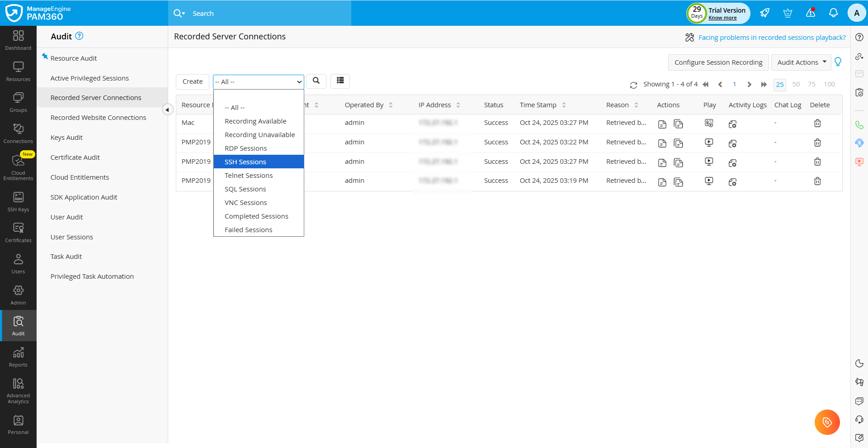Choose Failed Sessions in the filter list
This screenshot has width=868, height=448.
pyautogui.click(x=248, y=230)
